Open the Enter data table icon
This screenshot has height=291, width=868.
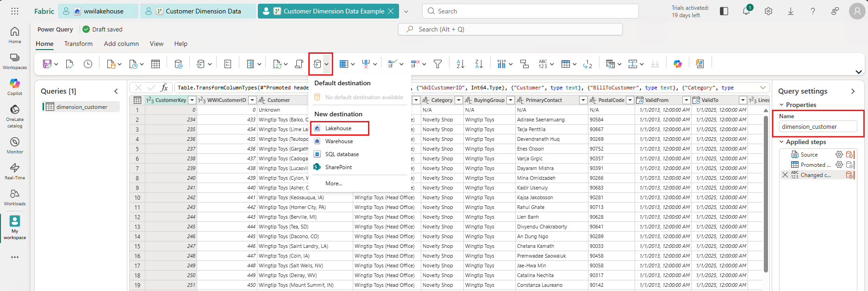(156, 64)
